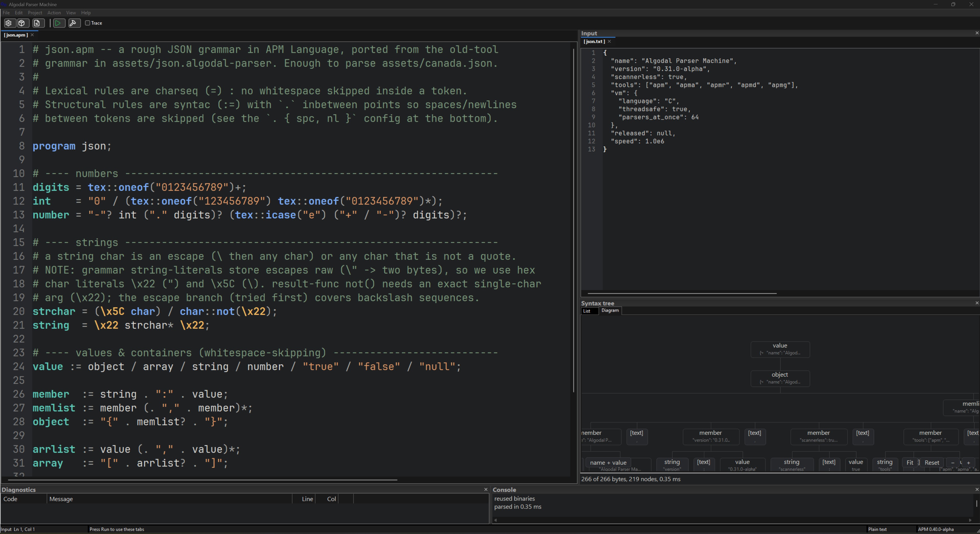
Task: Select the string "version" leaf node
Action: click(x=672, y=465)
